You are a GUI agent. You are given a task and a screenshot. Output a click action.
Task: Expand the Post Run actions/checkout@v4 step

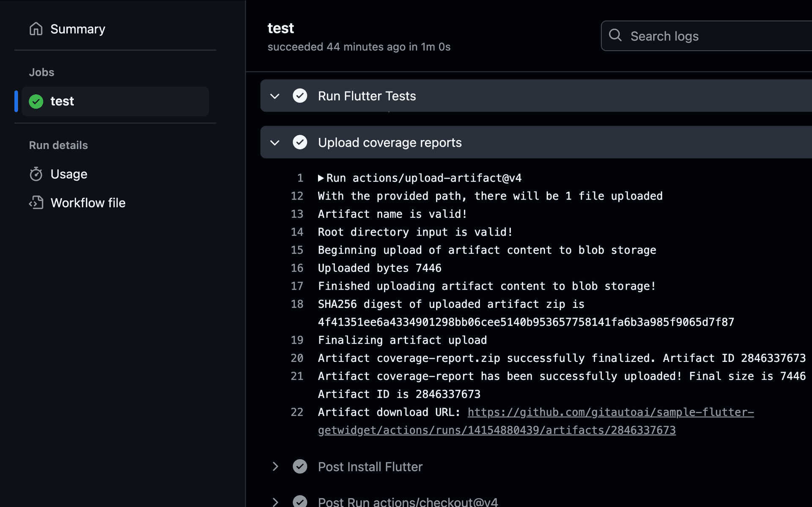click(x=275, y=502)
